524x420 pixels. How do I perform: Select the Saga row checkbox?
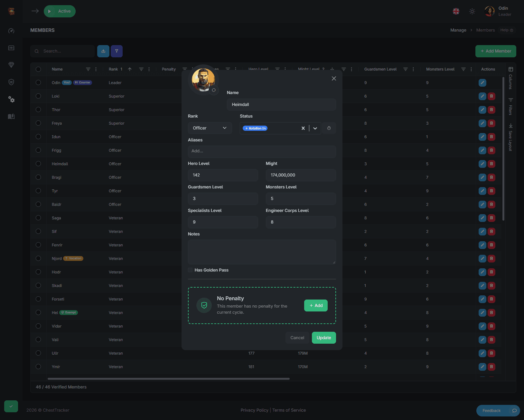click(38, 218)
